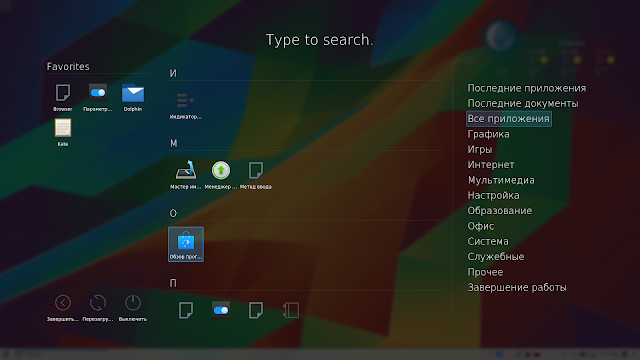Open Менеджер... with green arrow icon
This screenshot has width=640, height=360.
(x=221, y=175)
